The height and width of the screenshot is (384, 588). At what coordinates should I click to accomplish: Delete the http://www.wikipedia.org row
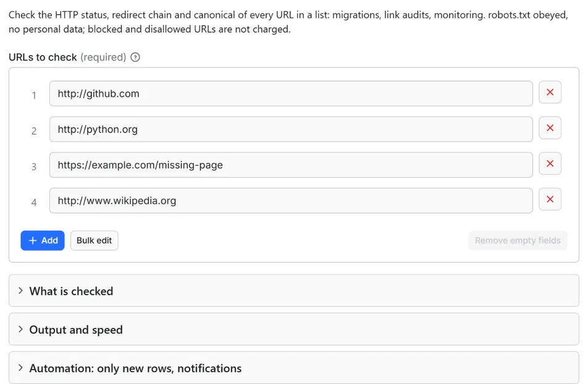click(x=550, y=199)
